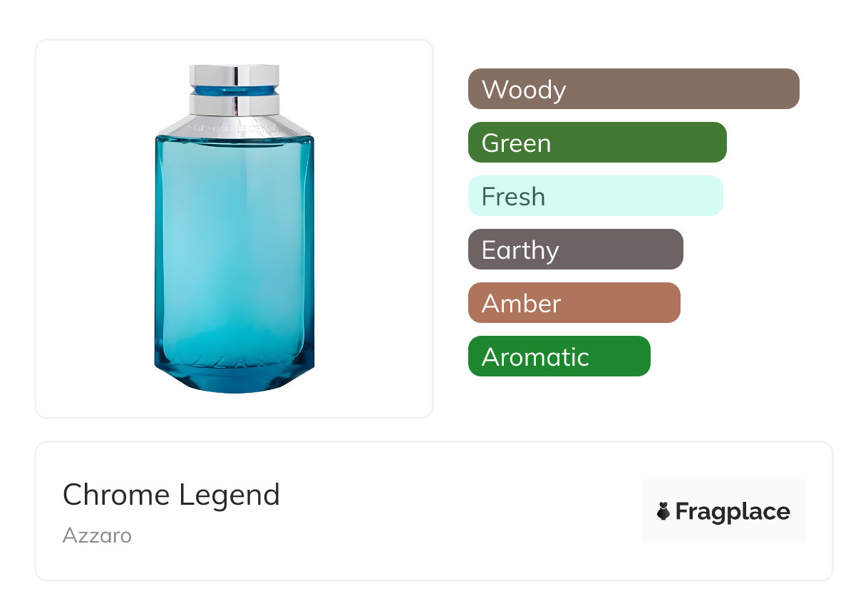Open the Fragplace wordmark link
The height and width of the screenshot is (616, 868).
733,511
